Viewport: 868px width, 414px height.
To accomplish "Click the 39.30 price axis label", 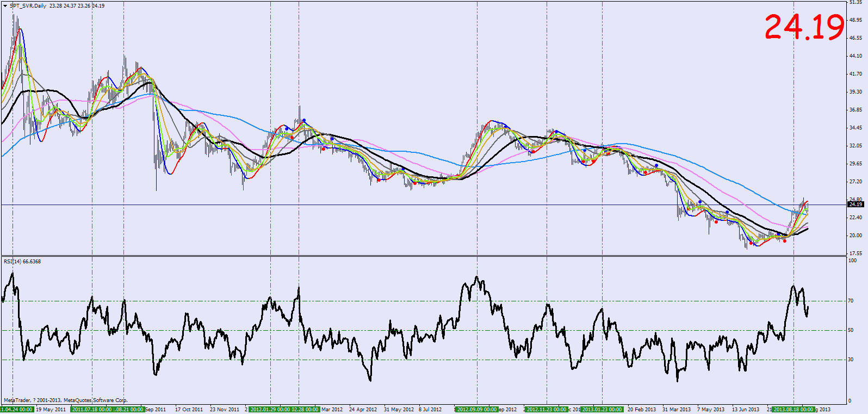I will tap(855, 92).
